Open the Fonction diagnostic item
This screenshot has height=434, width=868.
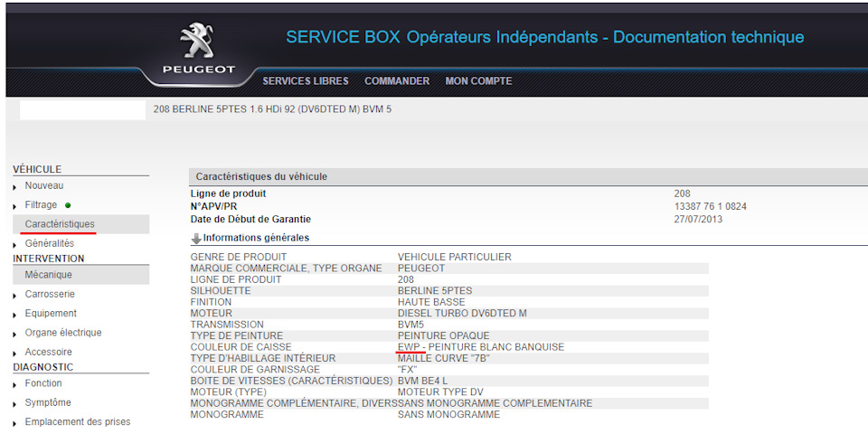pos(43,383)
